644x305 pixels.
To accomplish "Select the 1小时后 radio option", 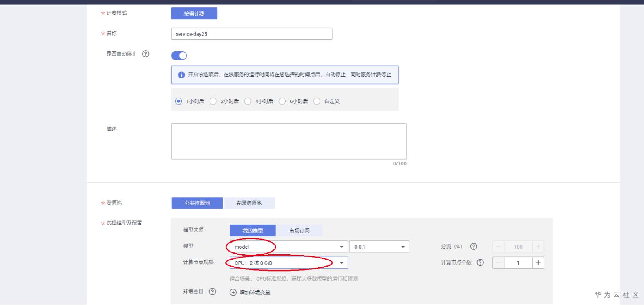I will click(x=179, y=101).
